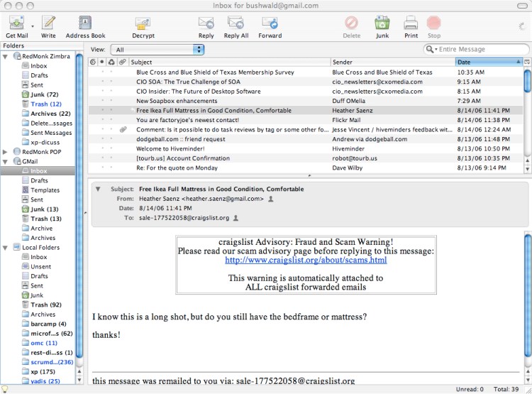Collapse the Local Folders tree
This screenshot has width=532, height=394.
coord(5,248)
